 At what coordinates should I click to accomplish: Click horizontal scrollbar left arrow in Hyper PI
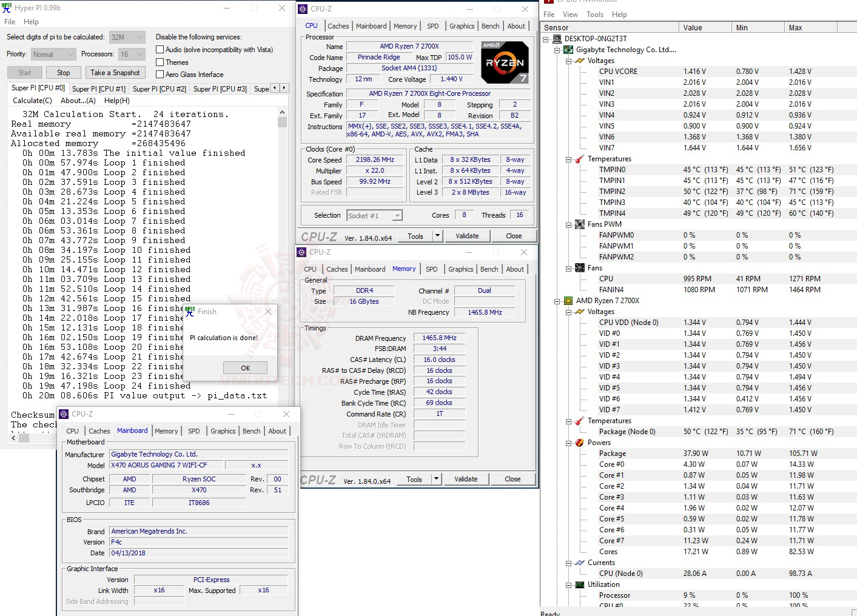(x=14, y=438)
